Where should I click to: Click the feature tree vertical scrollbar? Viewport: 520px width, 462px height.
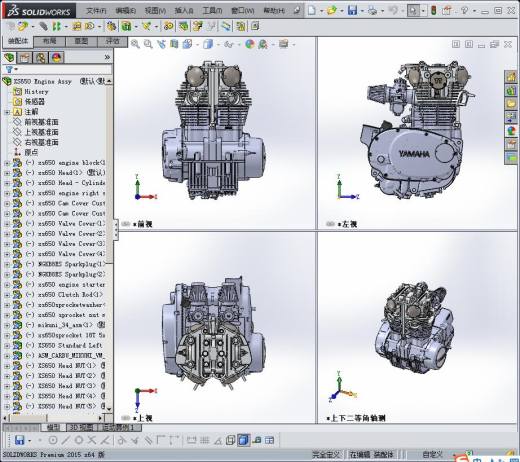pyautogui.click(x=109, y=173)
